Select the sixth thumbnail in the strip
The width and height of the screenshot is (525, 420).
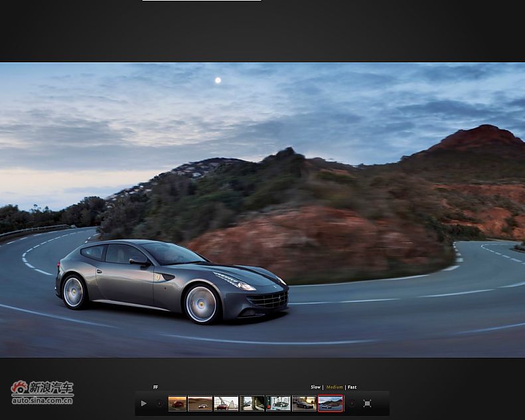coord(304,403)
